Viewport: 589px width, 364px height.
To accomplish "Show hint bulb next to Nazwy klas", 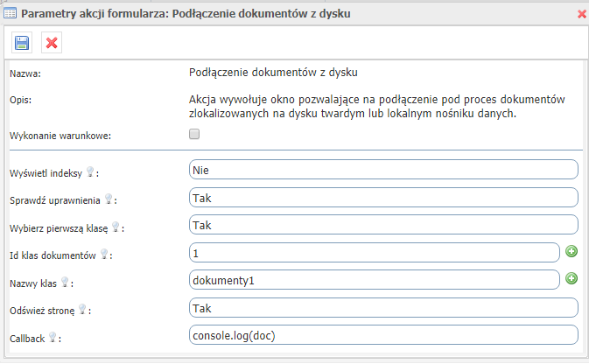I will 65,282.
